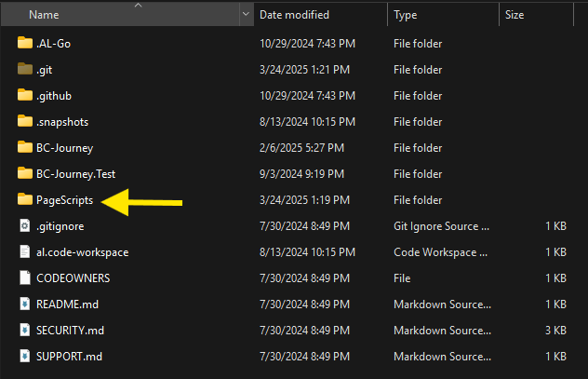Screen dimensions: 588x379
Task: Click the SECURITY.md file icon
Action: [x=25, y=330]
